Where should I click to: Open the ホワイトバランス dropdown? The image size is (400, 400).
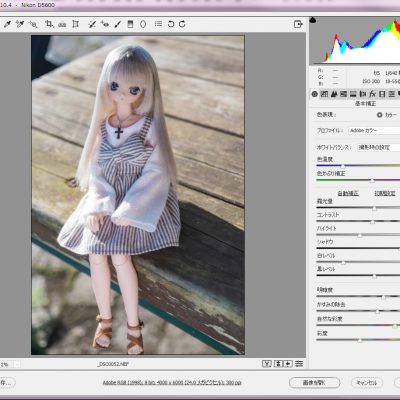tap(378, 147)
